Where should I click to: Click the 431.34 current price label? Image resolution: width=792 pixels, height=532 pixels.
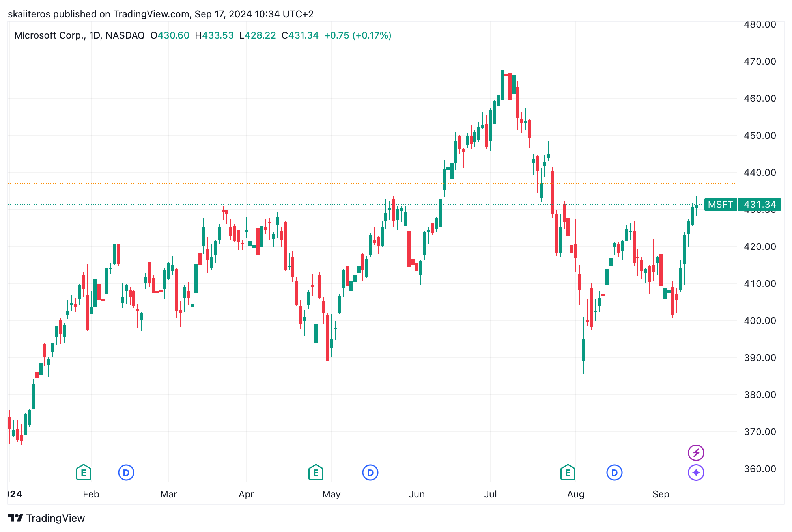click(759, 205)
